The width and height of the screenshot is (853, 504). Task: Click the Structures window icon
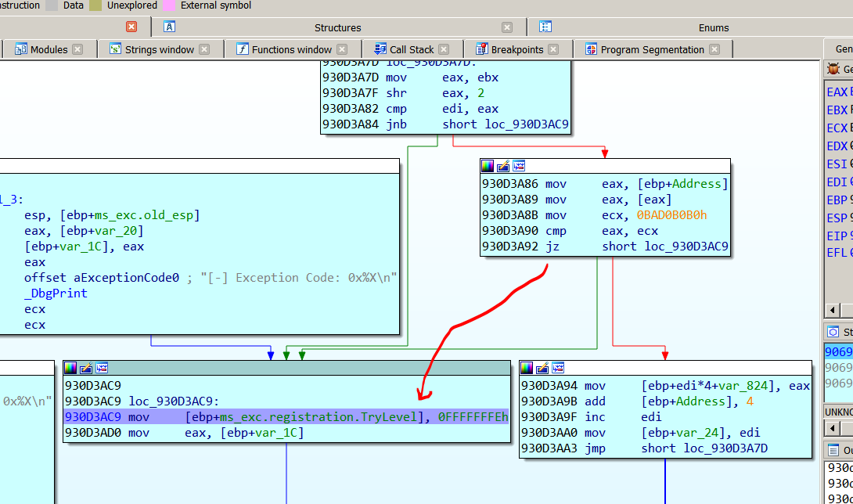[169, 27]
